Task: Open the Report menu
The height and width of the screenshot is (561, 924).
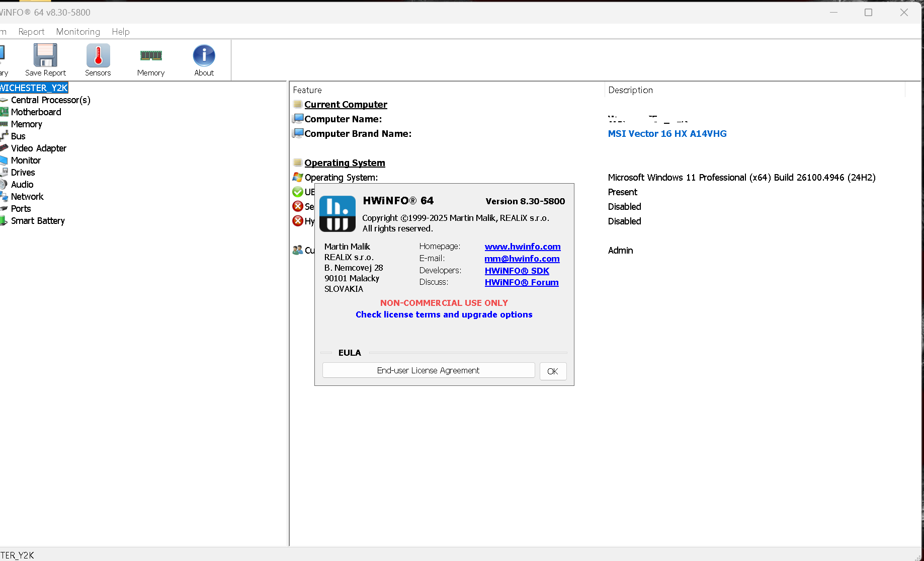Action: [x=31, y=32]
